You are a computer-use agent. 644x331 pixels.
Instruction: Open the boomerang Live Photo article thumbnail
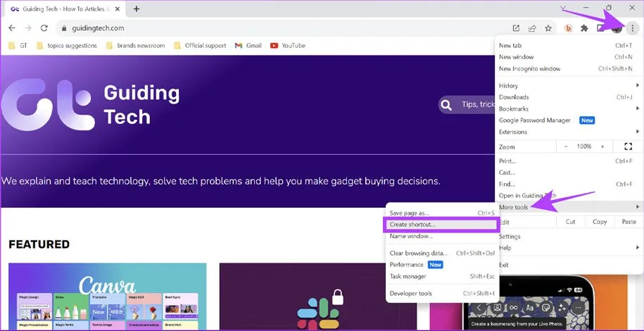(529, 302)
